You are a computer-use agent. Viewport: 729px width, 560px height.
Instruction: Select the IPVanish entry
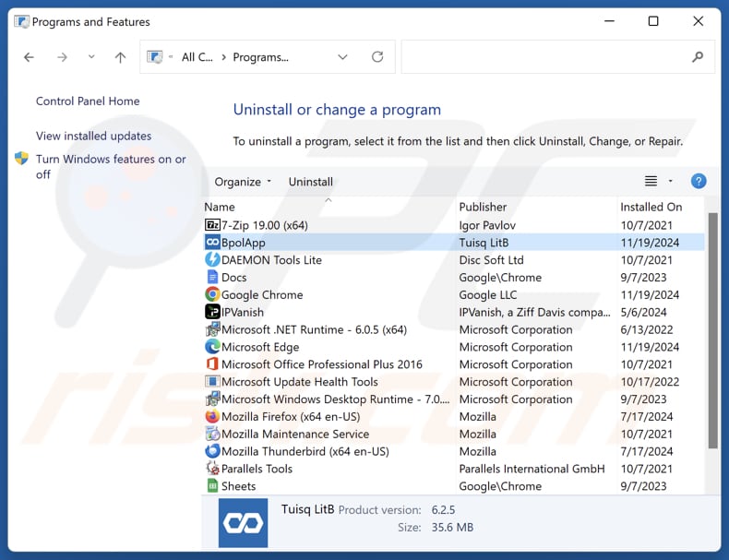(243, 313)
